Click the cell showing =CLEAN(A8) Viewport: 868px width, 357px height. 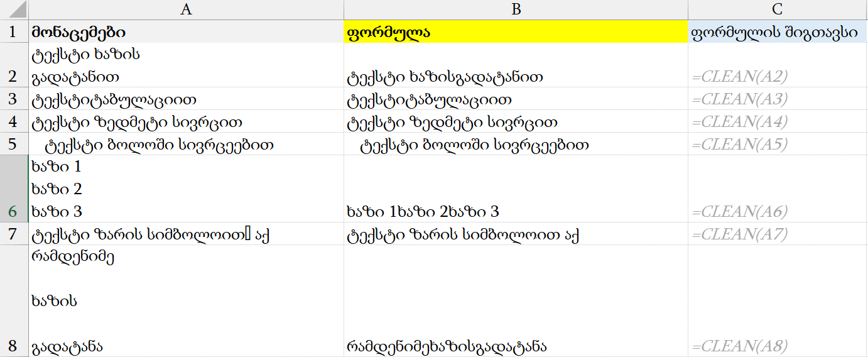(778, 346)
